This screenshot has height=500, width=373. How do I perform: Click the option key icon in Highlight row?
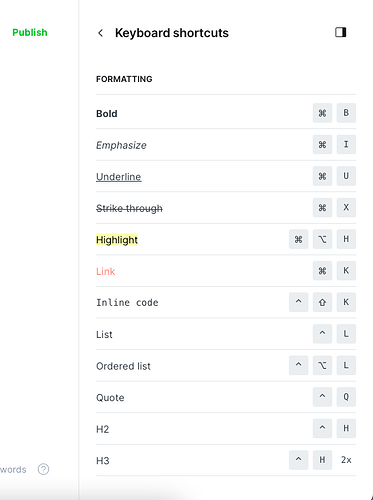[x=322, y=239]
